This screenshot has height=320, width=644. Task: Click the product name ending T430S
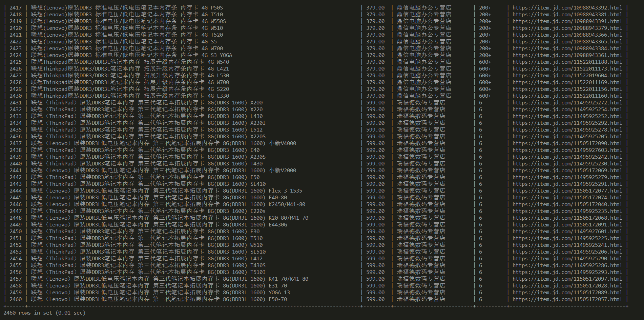(148, 265)
